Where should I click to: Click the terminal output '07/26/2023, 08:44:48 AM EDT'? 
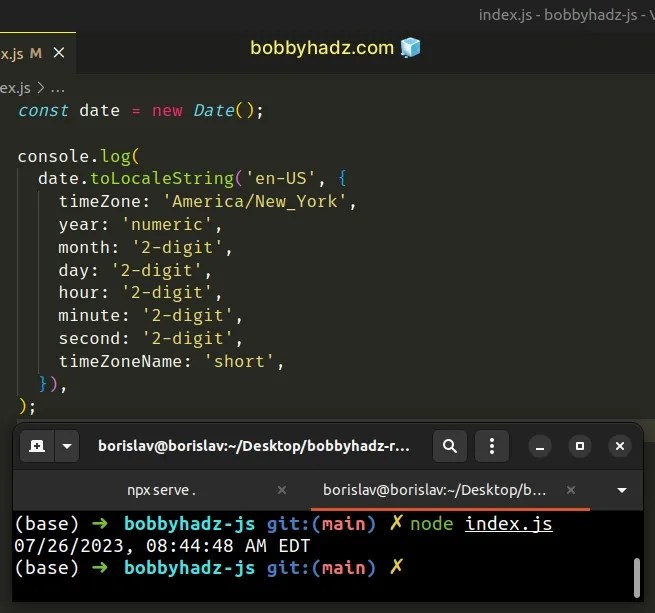coord(162,546)
